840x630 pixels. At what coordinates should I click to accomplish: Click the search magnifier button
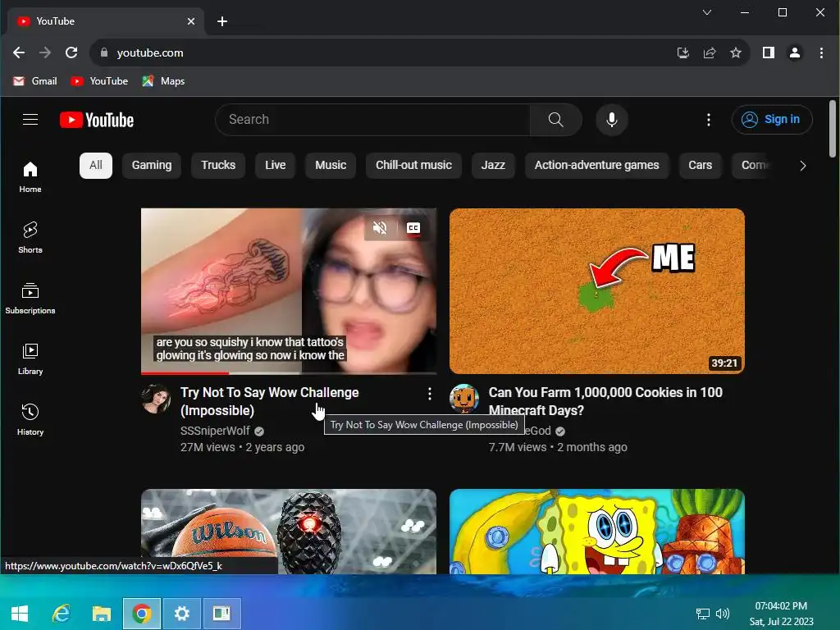point(555,120)
